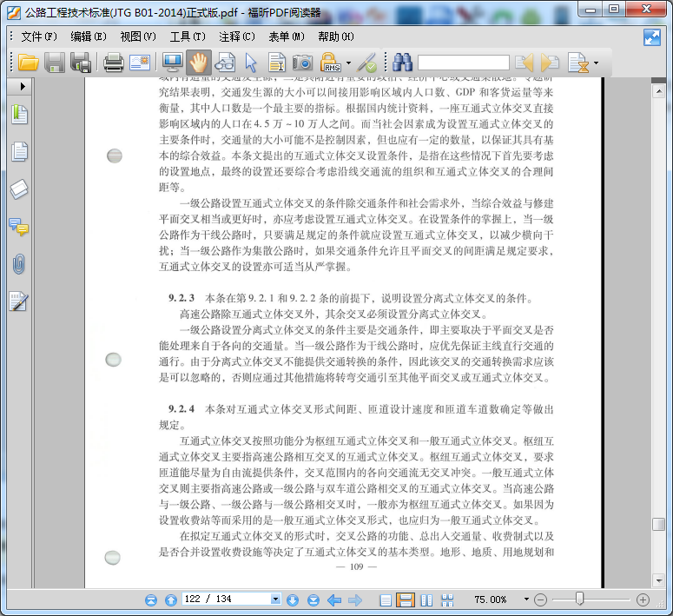Open the RMS dropdown arrow
This screenshot has width=673, height=616.
[x=348, y=63]
